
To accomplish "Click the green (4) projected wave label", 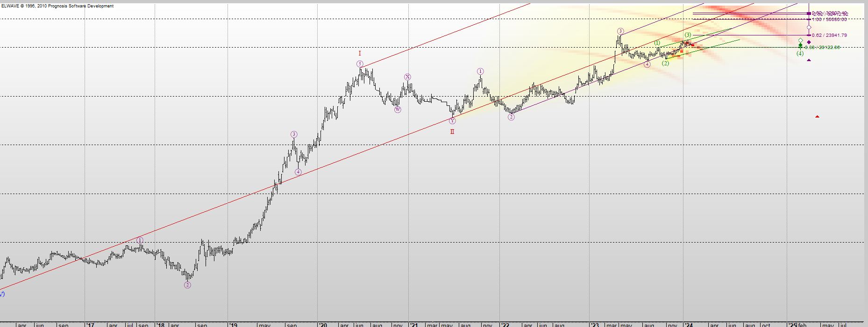I will click(x=800, y=53).
